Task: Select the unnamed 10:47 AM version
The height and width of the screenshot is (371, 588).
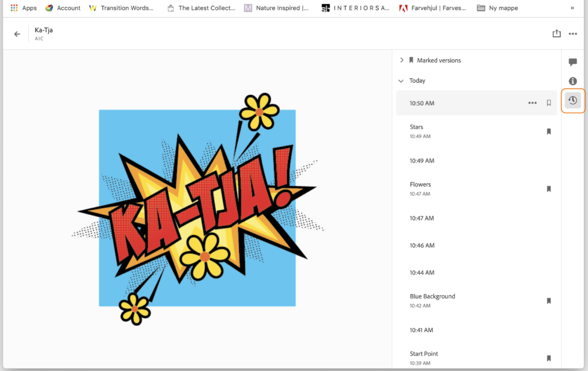Action: [477, 218]
